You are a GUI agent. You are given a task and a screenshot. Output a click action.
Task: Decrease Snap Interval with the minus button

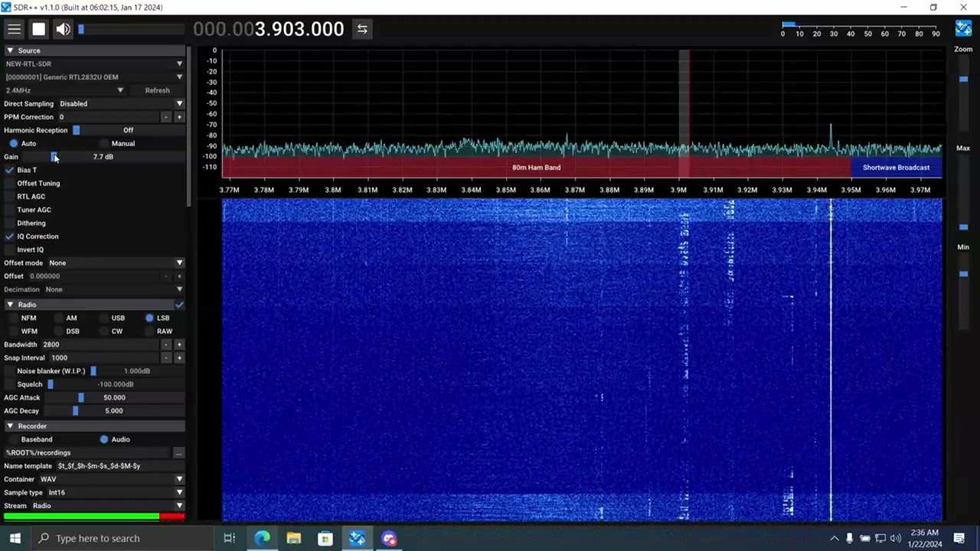tap(165, 357)
